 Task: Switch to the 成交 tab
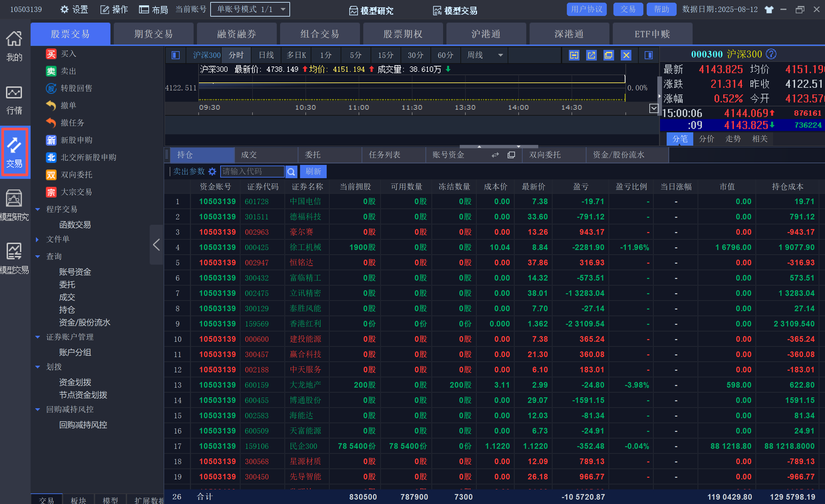pyautogui.click(x=249, y=155)
